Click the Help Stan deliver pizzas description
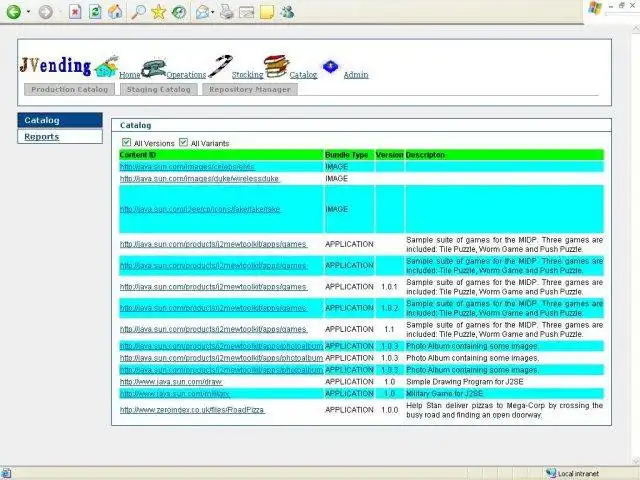The width and height of the screenshot is (640, 480). pyautogui.click(x=504, y=410)
